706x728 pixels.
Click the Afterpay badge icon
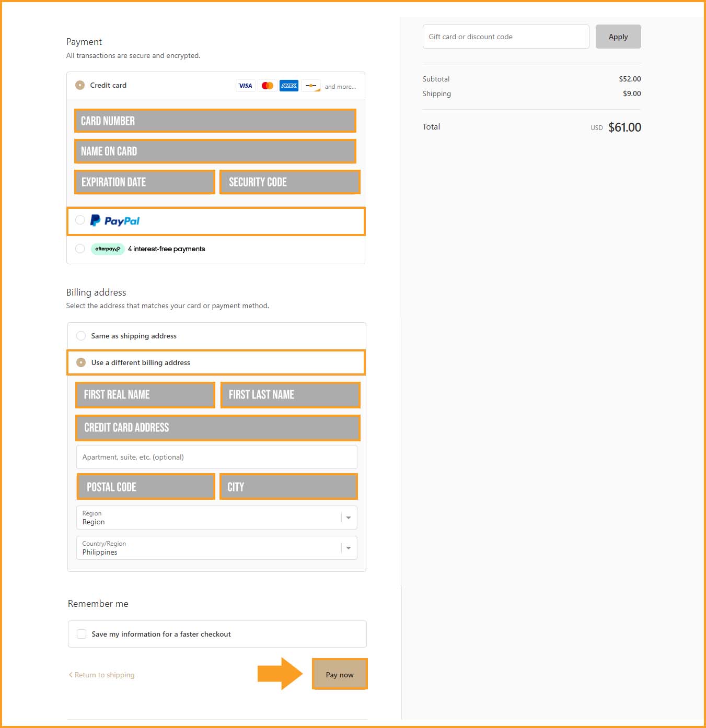click(108, 249)
